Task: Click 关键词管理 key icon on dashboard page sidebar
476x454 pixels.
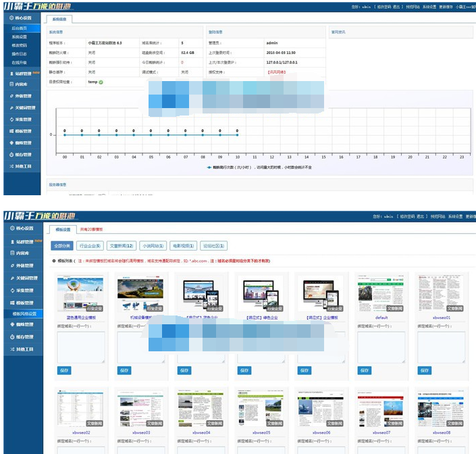Action: pos(11,108)
